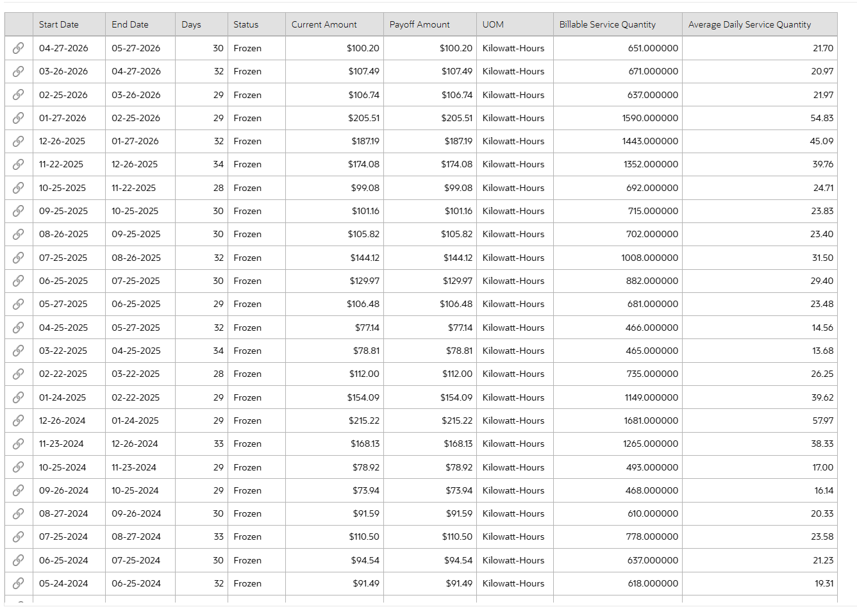Click the 19.31 average daily value
Viewport: 857px width, 616px height.
point(824,583)
